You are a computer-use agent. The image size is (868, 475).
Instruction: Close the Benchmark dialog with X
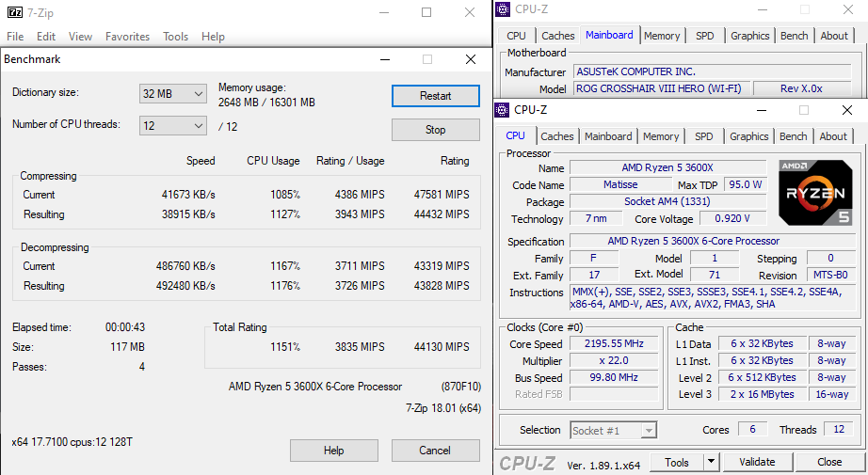[471, 59]
